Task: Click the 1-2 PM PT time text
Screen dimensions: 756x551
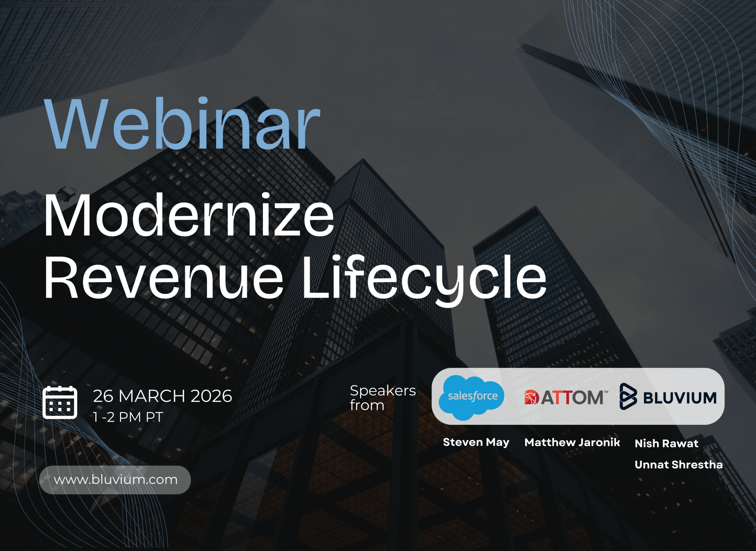Action: pos(128,417)
